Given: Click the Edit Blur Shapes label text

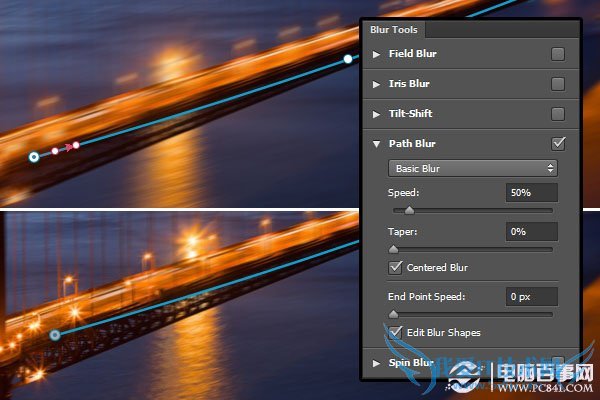Looking at the screenshot, I should pos(443,333).
